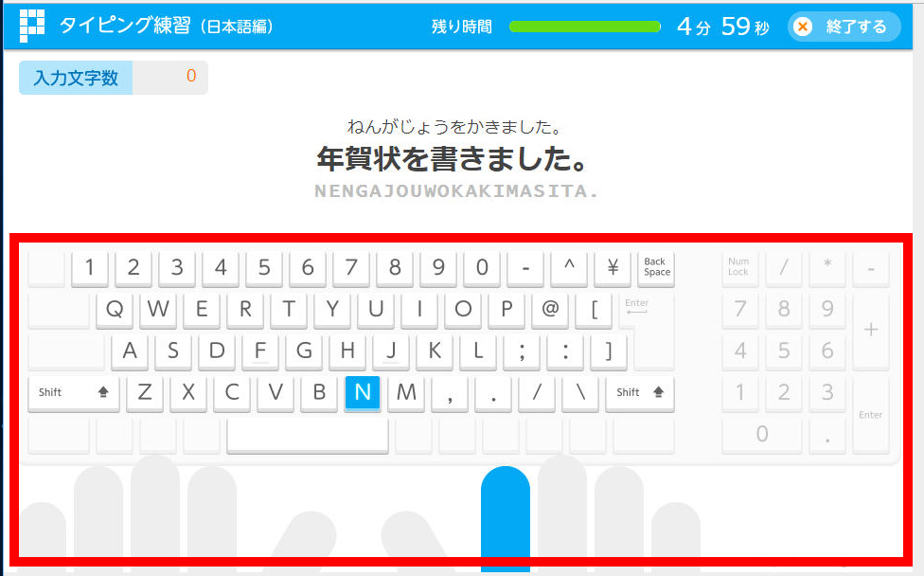Click the L key on virtual keyboard

478,351
